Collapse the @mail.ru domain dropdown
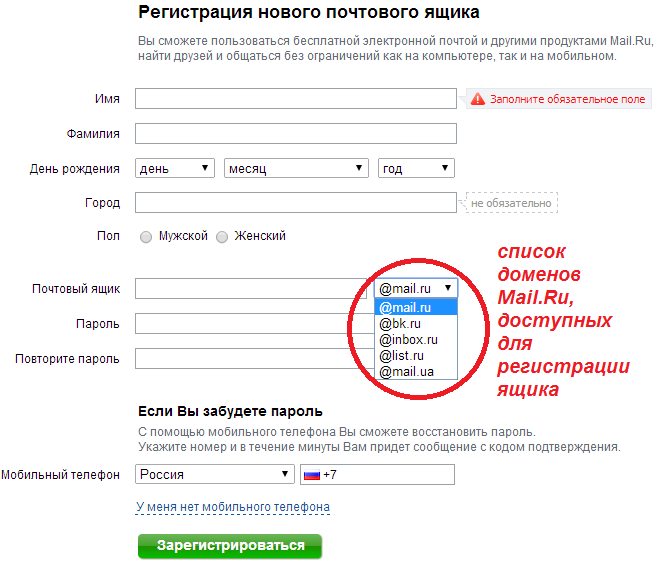 click(x=416, y=289)
